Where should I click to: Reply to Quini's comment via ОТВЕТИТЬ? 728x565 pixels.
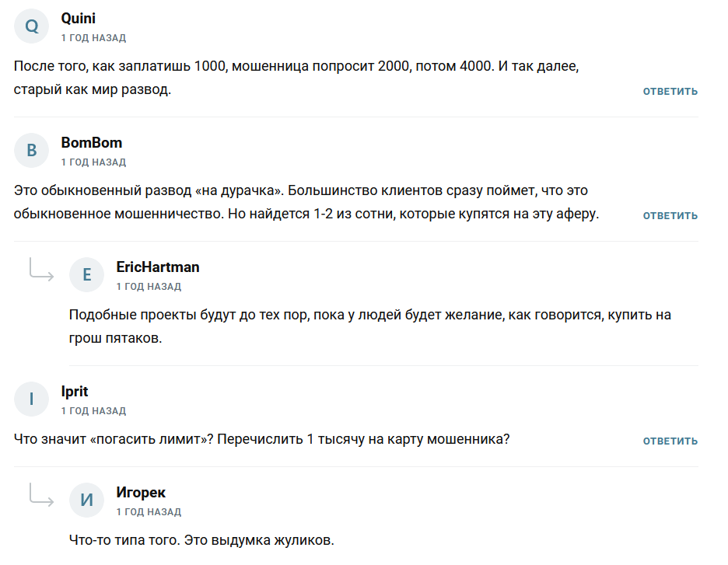(670, 92)
